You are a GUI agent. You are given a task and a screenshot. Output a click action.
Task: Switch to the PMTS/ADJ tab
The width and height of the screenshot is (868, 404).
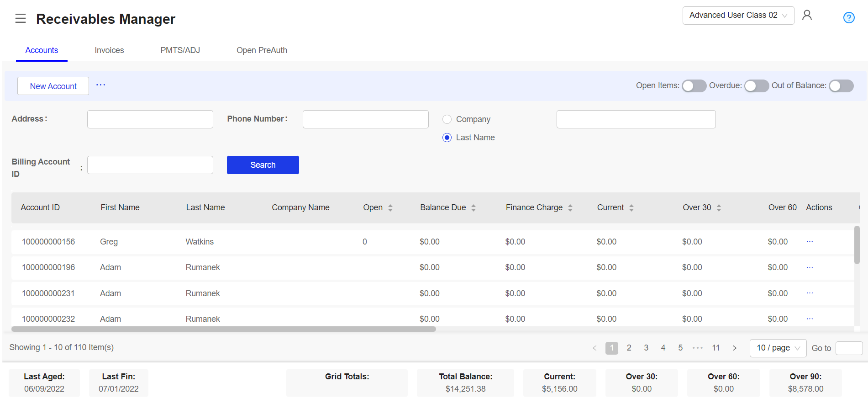click(x=180, y=50)
